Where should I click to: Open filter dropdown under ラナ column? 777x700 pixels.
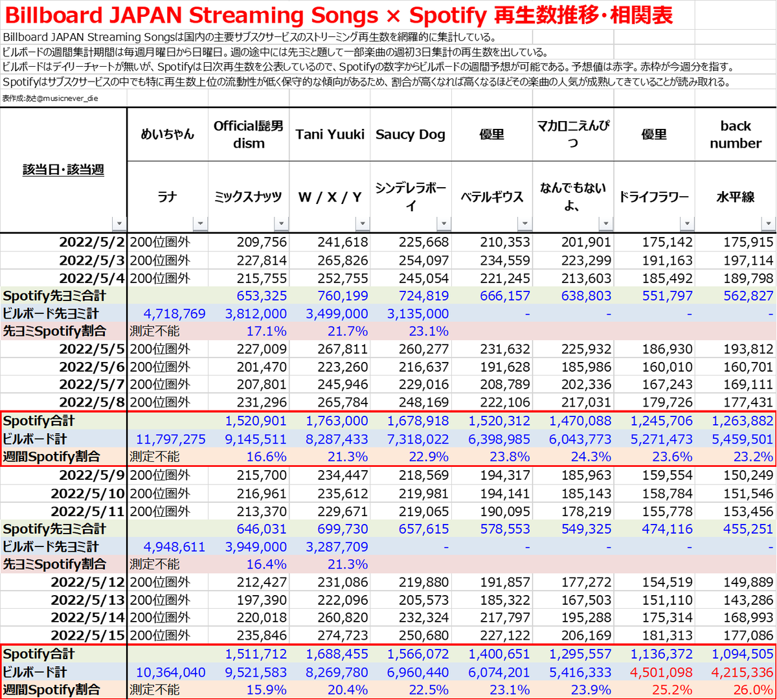200,224
